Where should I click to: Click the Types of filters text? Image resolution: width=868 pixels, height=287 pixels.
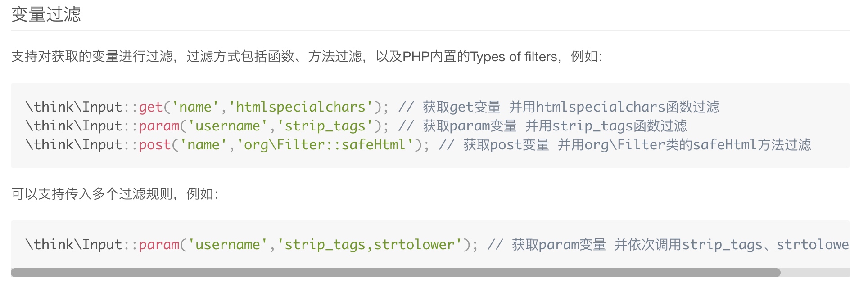(514, 57)
